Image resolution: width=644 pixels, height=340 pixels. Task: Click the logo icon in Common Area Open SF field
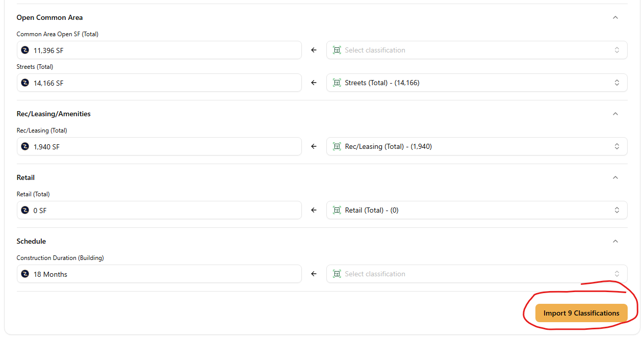(x=25, y=50)
